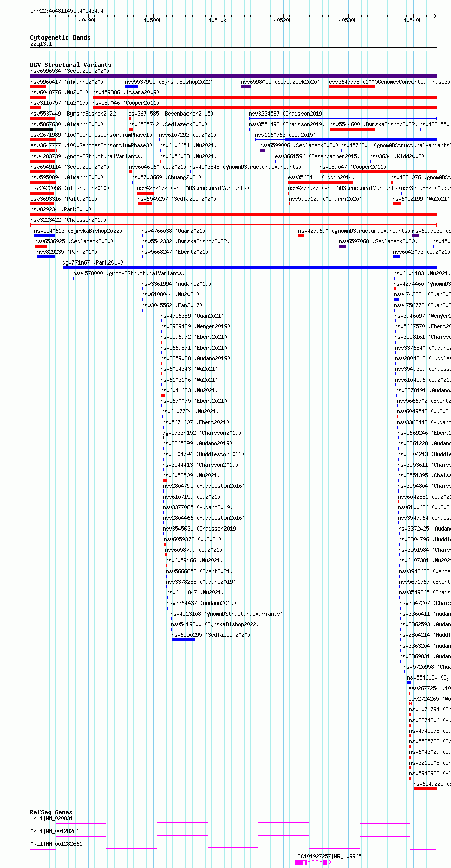Open nsv2804794 (Huddleston2016) variant
Viewport: 451px width, 868px height.
[203, 454]
